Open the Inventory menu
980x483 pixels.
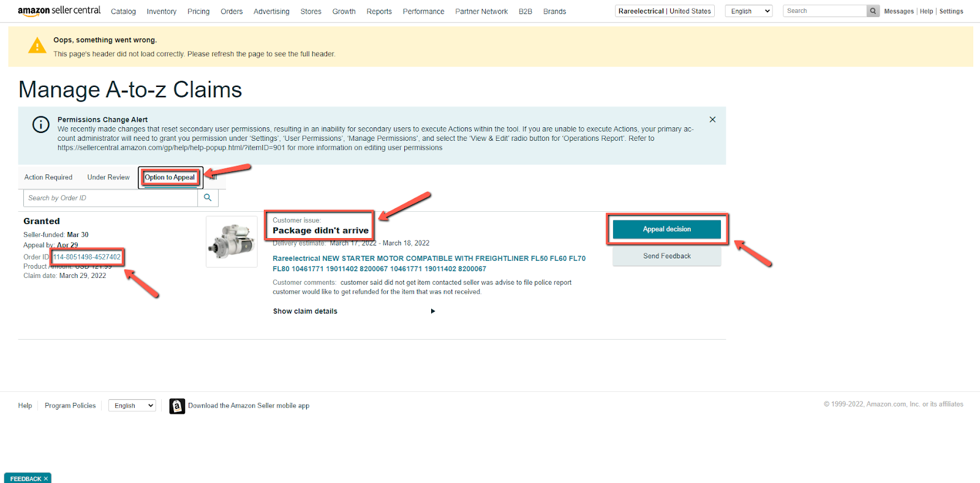click(x=162, y=12)
